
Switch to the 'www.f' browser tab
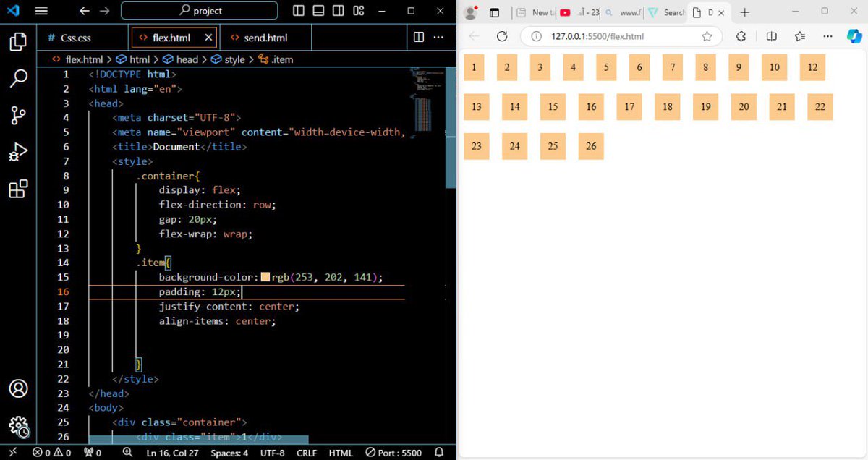(x=623, y=12)
